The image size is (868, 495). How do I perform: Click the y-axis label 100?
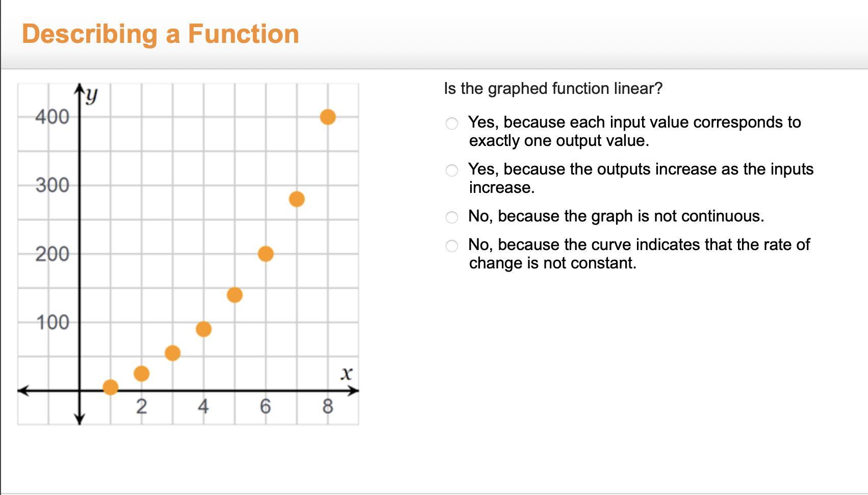[x=52, y=323]
